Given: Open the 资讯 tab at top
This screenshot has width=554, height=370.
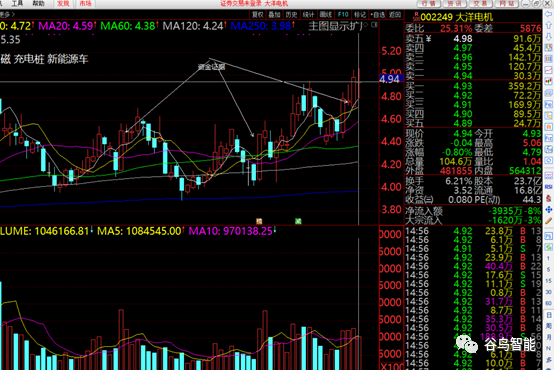Looking at the screenshot, I should (x=455, y=4).
